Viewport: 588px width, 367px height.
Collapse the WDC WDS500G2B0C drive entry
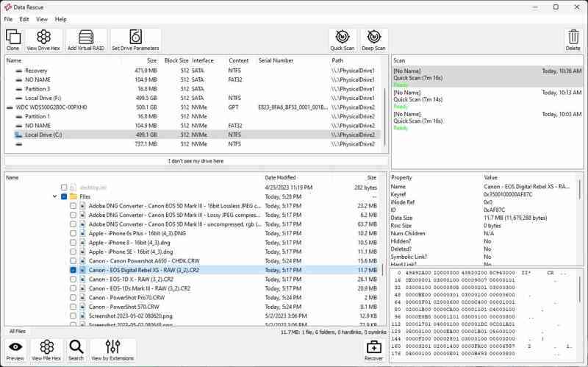[x=8, y=107]
